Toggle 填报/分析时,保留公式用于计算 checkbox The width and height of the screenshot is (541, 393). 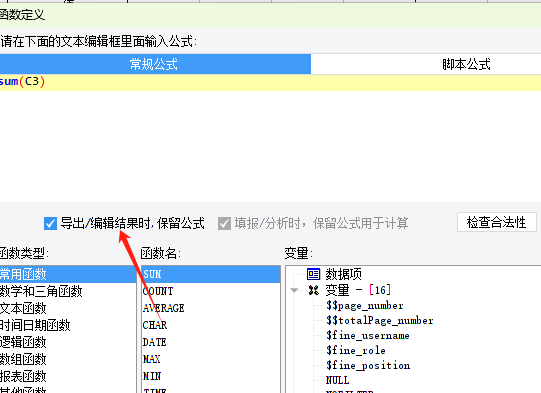(224, 224)
